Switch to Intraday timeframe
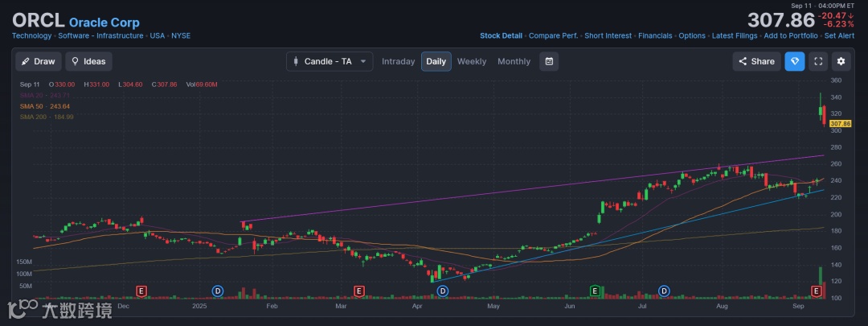This screenshot has height=326, width=868. tap(398, 61)
